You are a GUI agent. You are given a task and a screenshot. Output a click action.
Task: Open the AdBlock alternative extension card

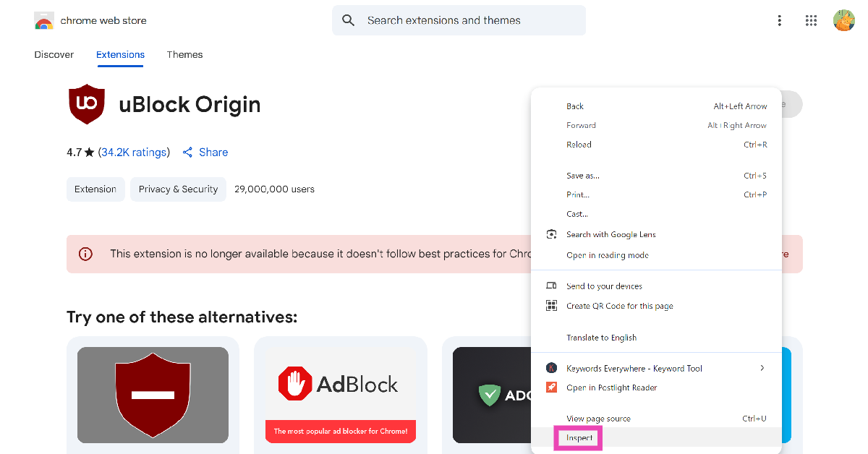[x=341, y=395]
